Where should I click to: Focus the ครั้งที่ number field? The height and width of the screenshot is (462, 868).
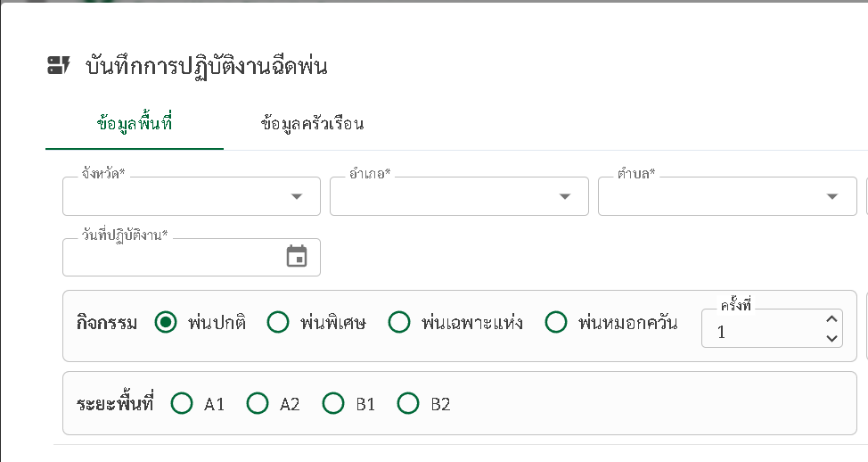pos(773,328)
